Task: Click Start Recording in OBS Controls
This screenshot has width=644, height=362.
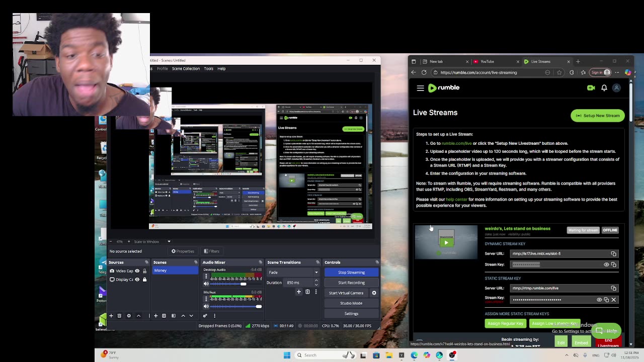Action: pos(351,283)
